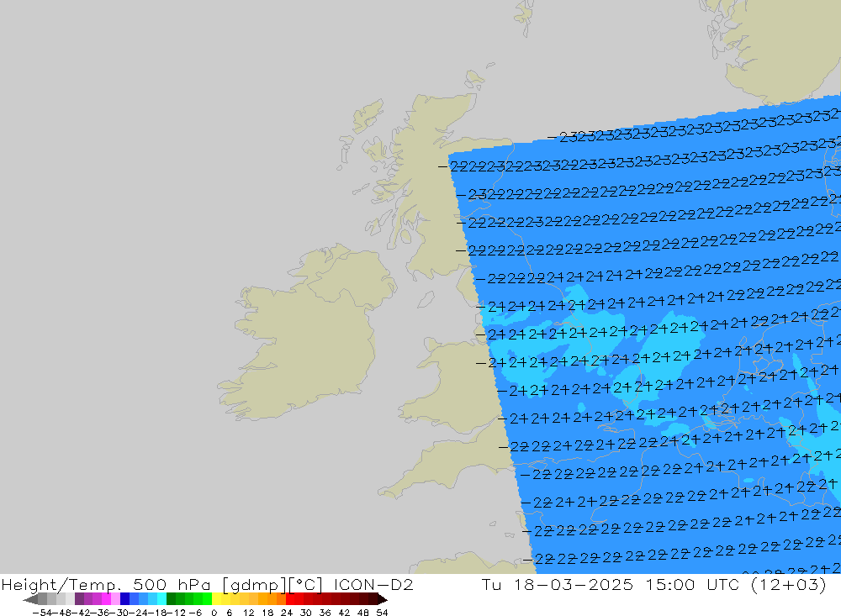Click the 'Tu 18-03-2025' date text
The image size is (841, 616).
558,584
